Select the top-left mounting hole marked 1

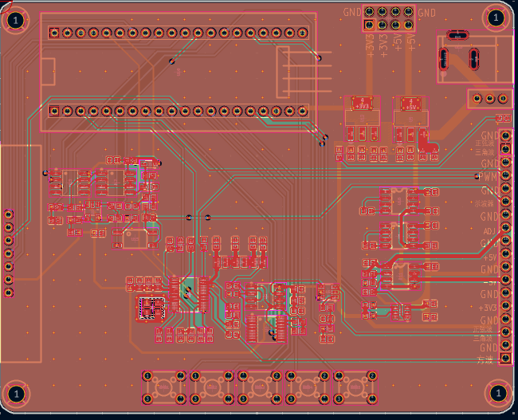click(x=15, y=20)
